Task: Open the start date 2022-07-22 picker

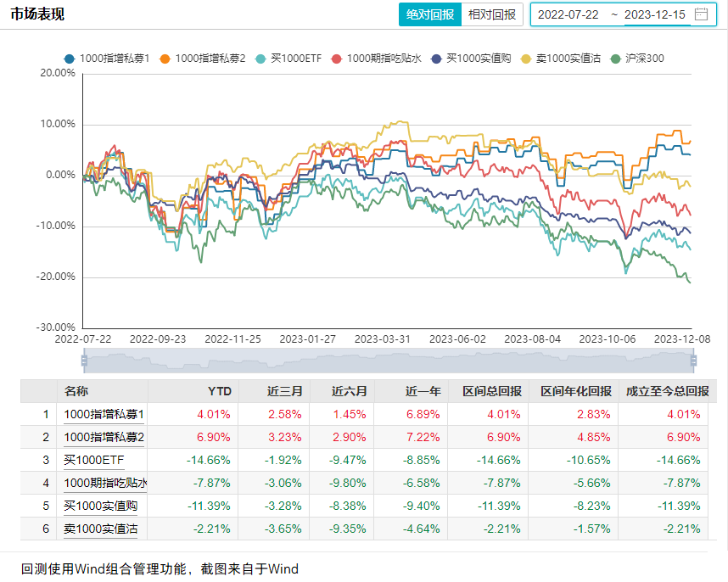Action: (568, 14)
